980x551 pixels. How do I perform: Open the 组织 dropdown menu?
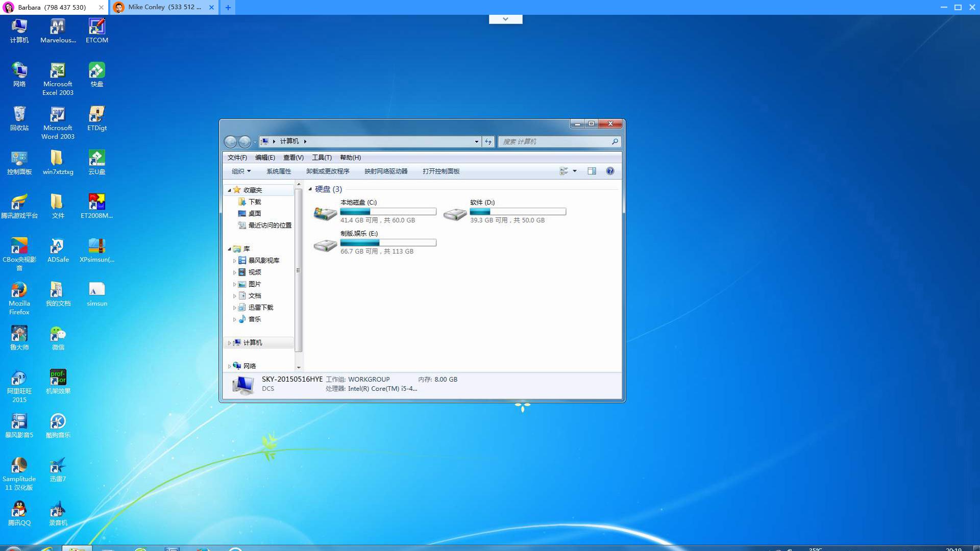click(x=241, y=171)
